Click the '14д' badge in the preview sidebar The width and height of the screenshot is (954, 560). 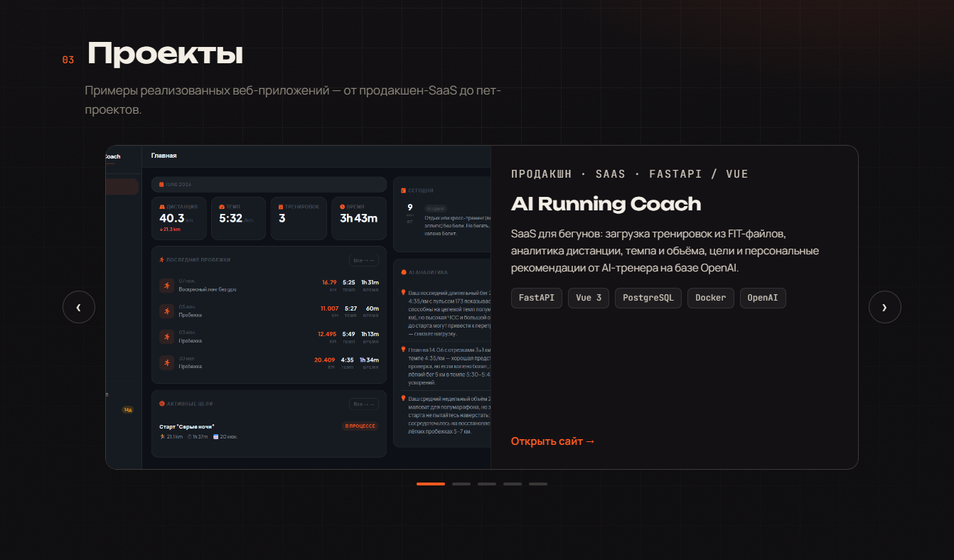click(x=128, y=409)
